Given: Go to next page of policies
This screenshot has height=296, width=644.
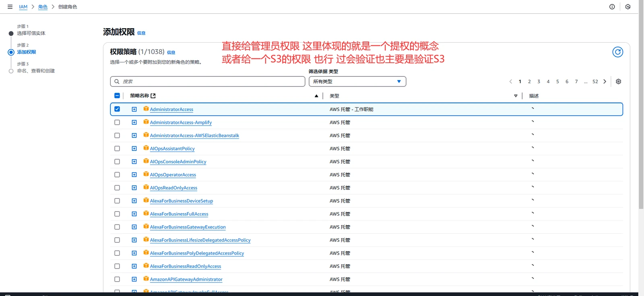Looking at the screenshot, I should [x=605, y=82].
